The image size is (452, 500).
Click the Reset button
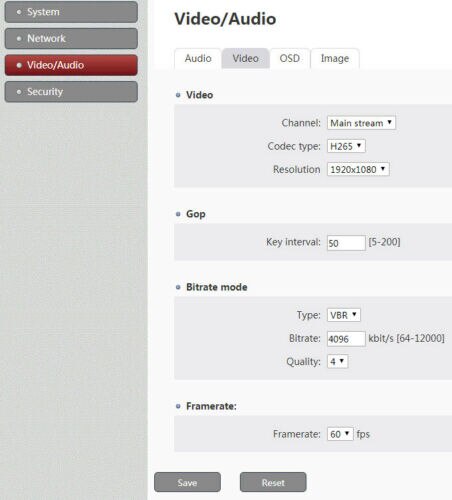[x=273, y=482]
